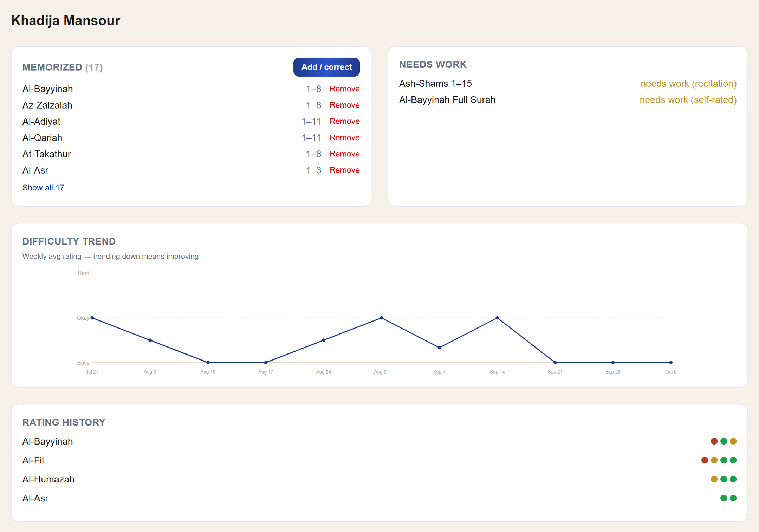759x532 pixels.
Task: Click the Khadija Mansour page heading
Action: point(65,20)
